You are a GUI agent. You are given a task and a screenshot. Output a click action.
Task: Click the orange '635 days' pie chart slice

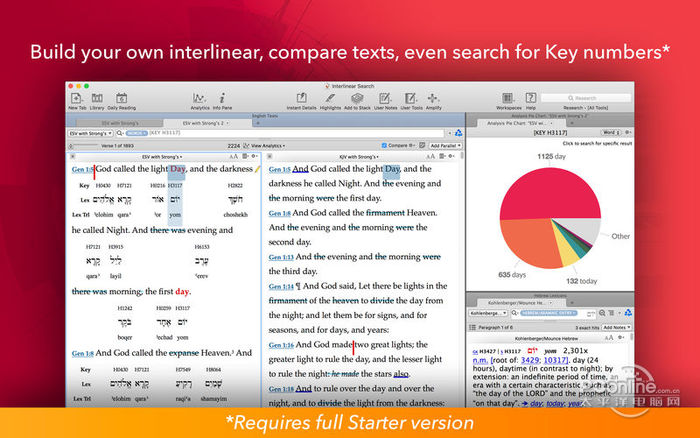527,241
